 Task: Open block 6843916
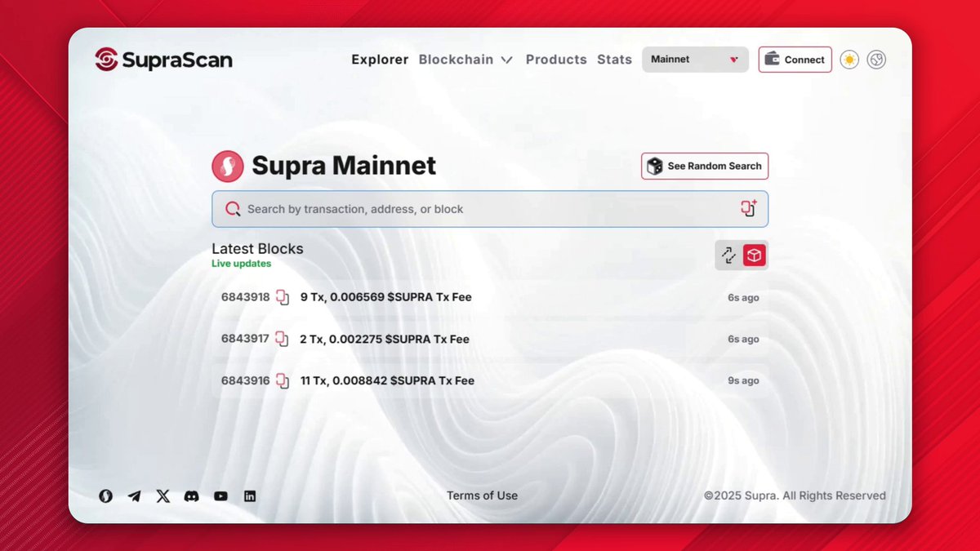click(245, 380)
